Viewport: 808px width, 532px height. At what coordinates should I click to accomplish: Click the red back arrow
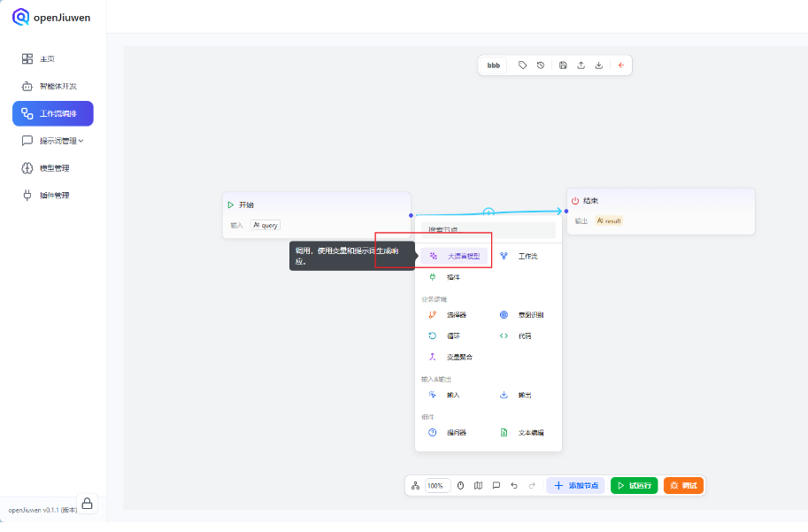click(x=621, y=66)
